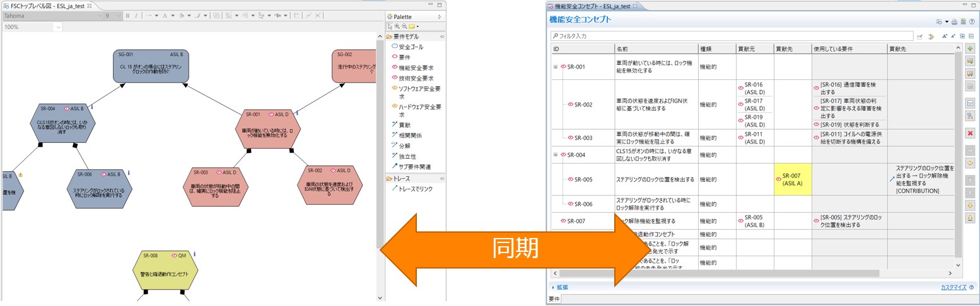
Task: Choose the 貢献 connection tool
Action: click(x=404, y=125)
